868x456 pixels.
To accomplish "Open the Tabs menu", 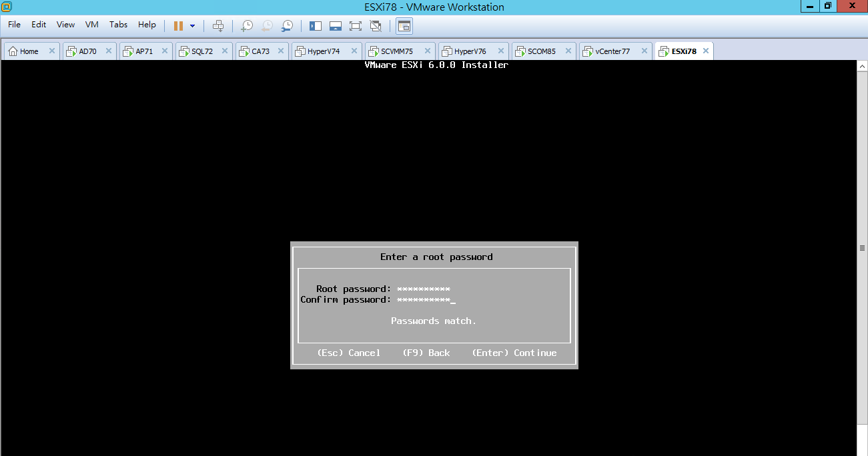I will click(x=118, y=25).
